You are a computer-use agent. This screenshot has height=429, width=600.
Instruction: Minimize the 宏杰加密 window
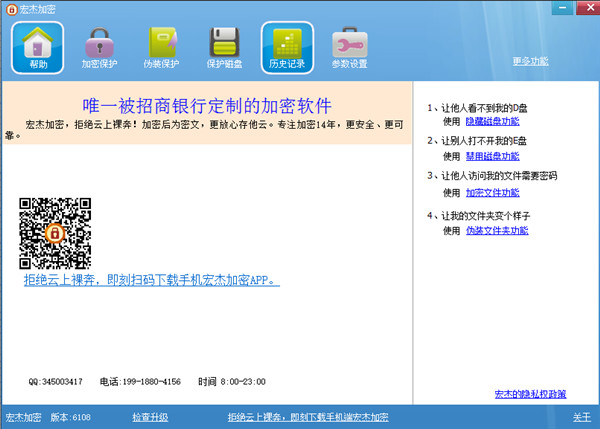[x=562, y=8]
